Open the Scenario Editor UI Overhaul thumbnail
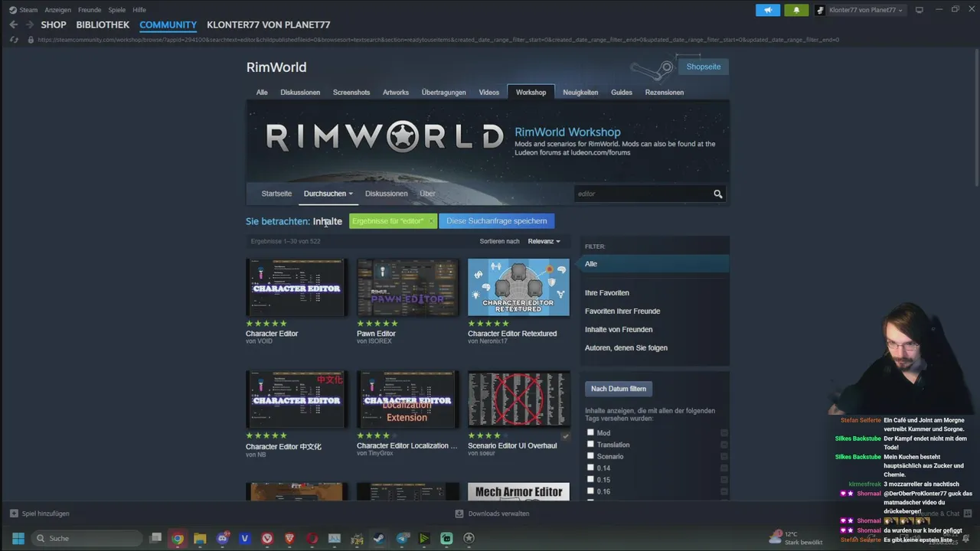 (518, 399)
